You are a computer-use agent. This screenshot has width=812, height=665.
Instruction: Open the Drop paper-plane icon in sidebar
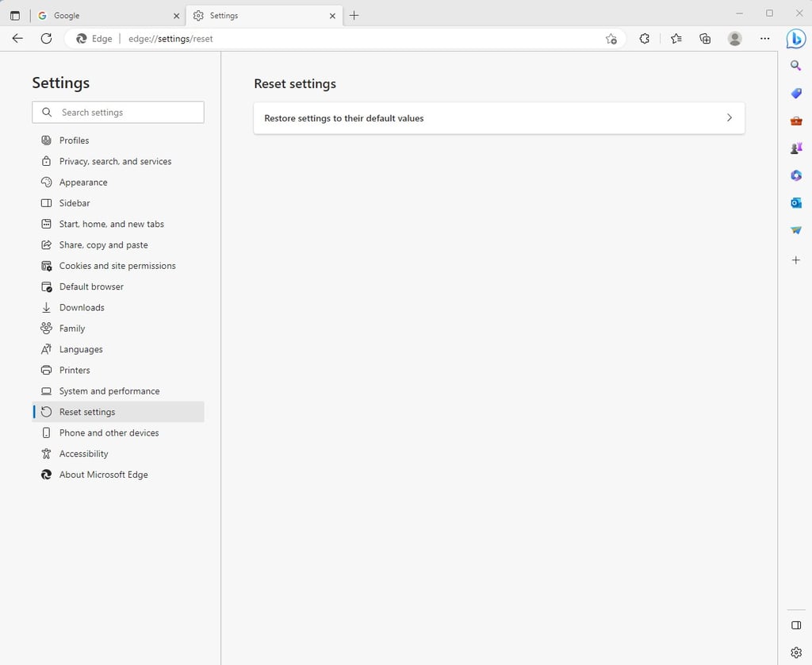[x=796, y=230]
